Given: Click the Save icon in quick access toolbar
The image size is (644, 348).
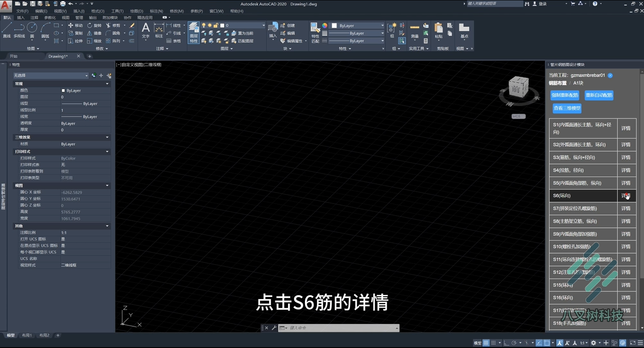Looking at the screenshot, I should [x=32, y=4].
